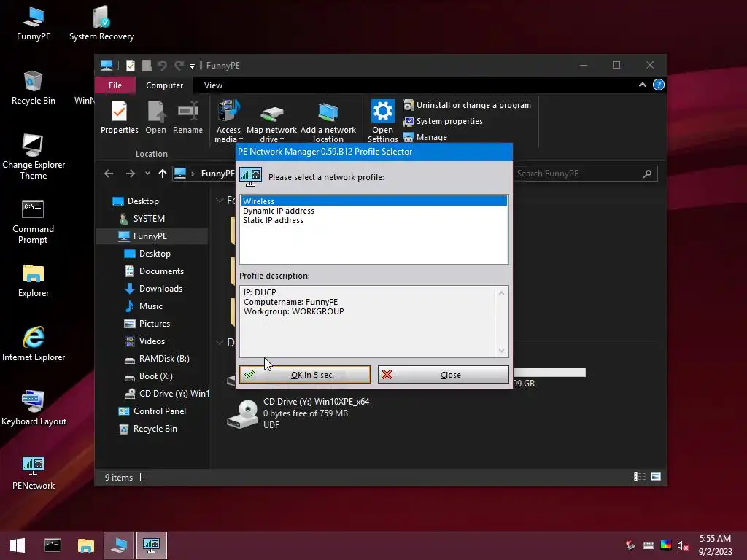This screenshot has width=747, height=560.
Task: Click Add a network location
Action: pos(328,122)
